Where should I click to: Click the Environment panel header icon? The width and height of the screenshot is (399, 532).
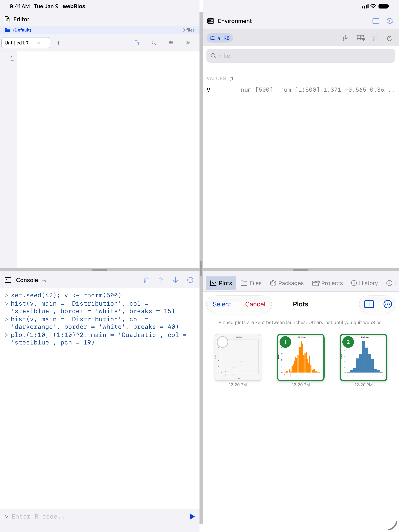point(211,21)
